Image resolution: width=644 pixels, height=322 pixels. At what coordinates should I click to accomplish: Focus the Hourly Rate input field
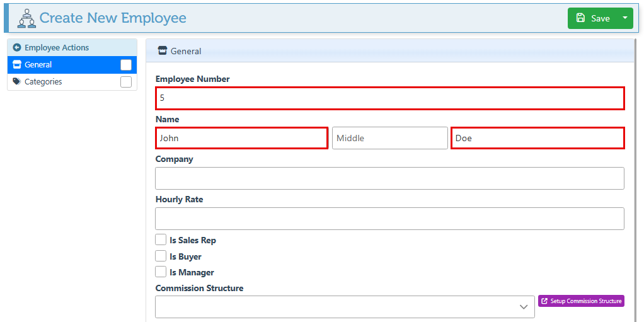(x=389, y=219)
